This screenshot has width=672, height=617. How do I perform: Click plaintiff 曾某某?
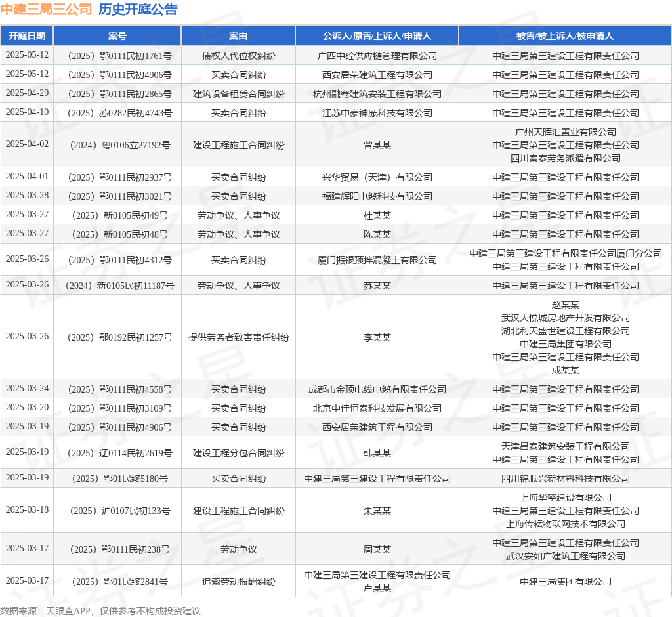(x=377, y=145)
